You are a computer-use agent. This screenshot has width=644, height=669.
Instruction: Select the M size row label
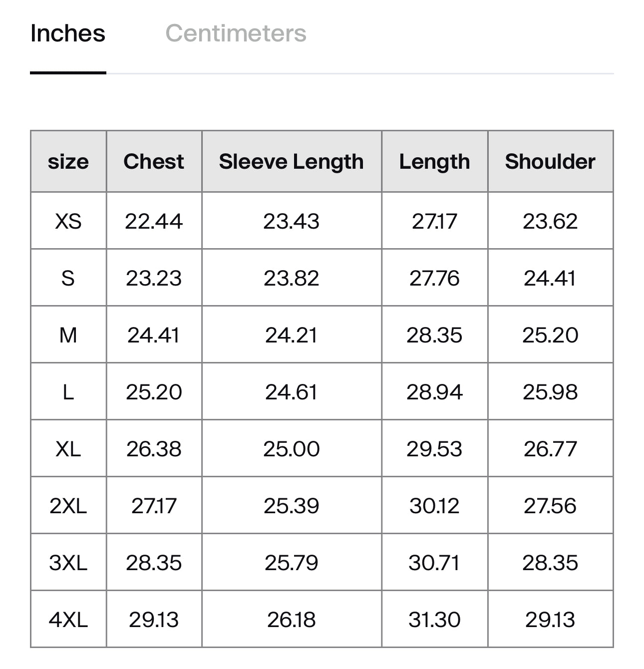coord(68,335)
